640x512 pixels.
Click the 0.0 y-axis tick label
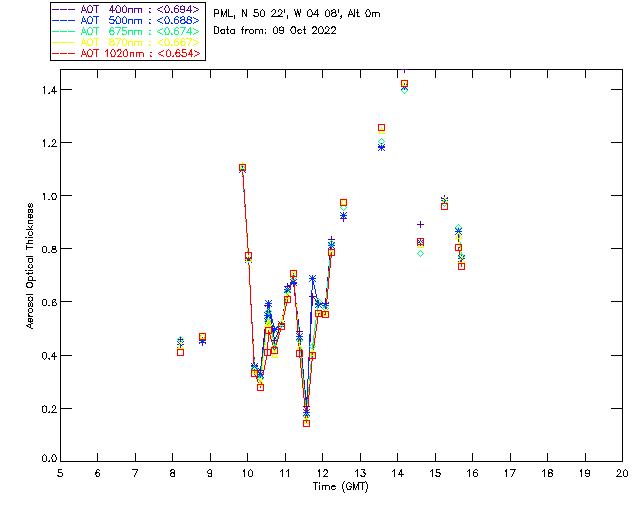(49, 458)
